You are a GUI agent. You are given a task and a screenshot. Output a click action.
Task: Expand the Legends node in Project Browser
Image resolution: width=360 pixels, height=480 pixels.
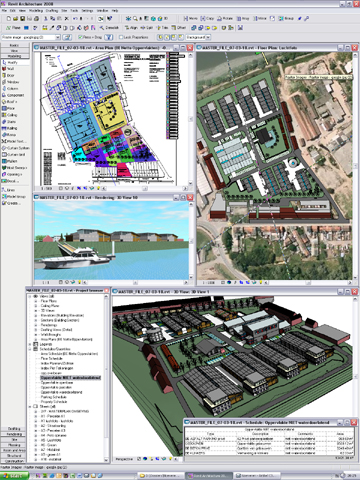30,344
